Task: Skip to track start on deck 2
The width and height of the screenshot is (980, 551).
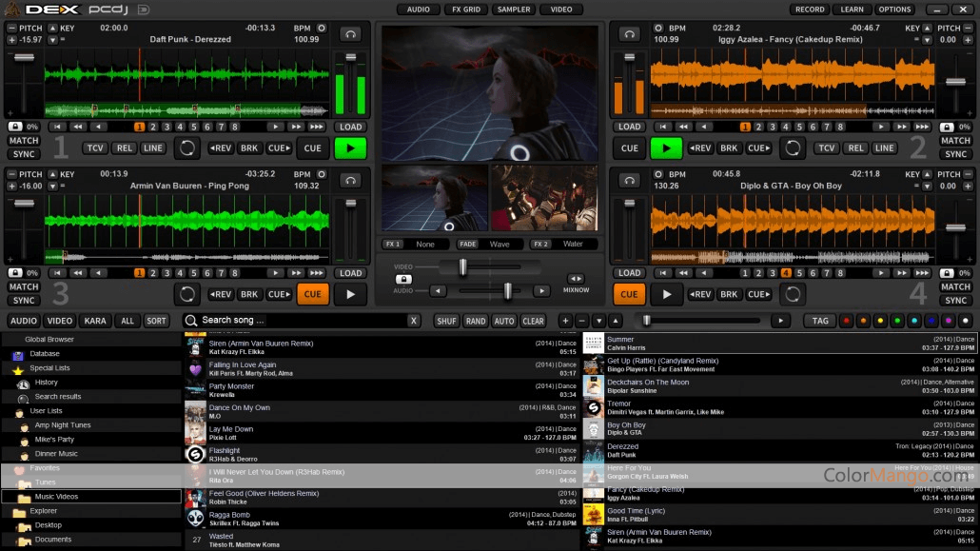Action: (x=662, y=127)
